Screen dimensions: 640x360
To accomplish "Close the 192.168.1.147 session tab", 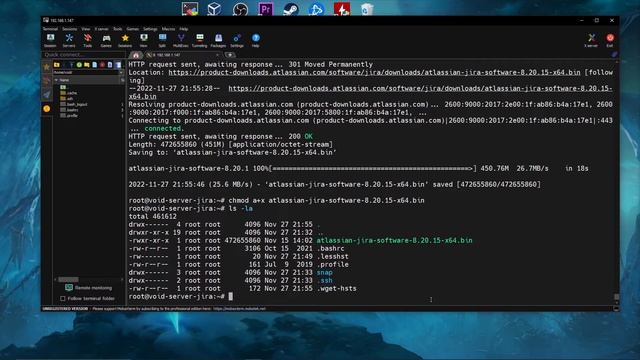I will [x=217, y=55].
